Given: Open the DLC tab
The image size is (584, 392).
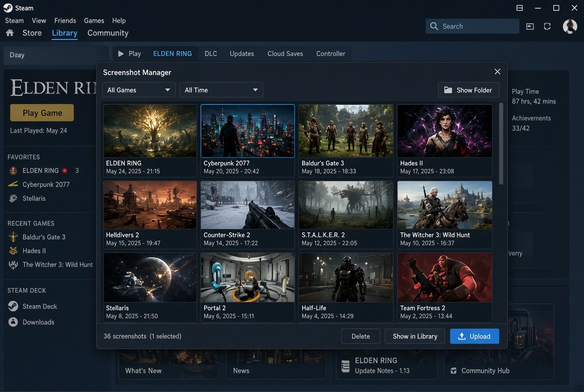Looking at the screenshot, I should pos(211,53).
